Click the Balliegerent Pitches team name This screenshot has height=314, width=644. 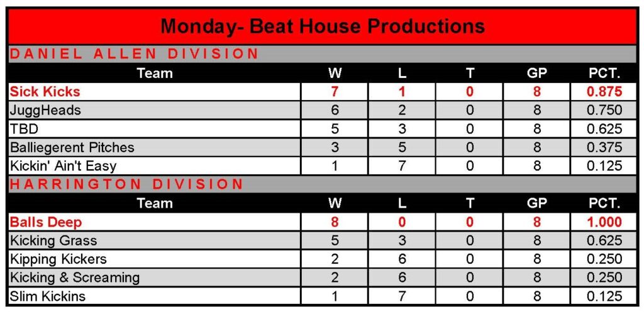pyautogui.click(x=72, y=148)
